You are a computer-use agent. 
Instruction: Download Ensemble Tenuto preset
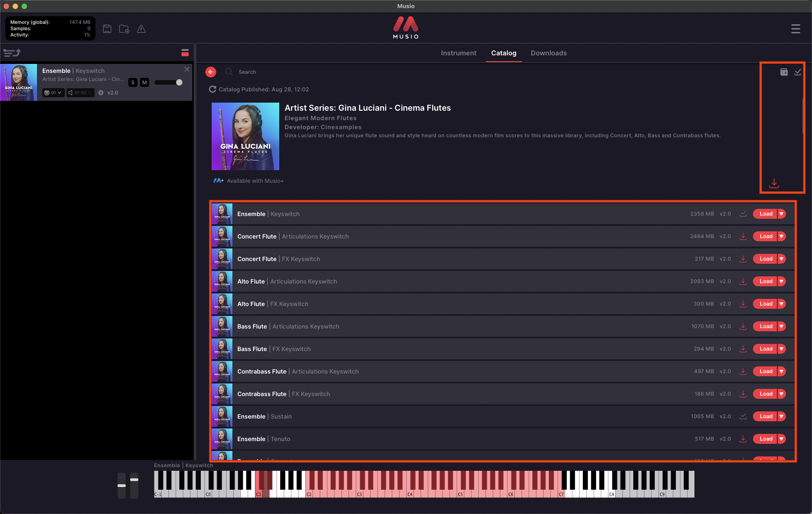click(x=743, y=439)
